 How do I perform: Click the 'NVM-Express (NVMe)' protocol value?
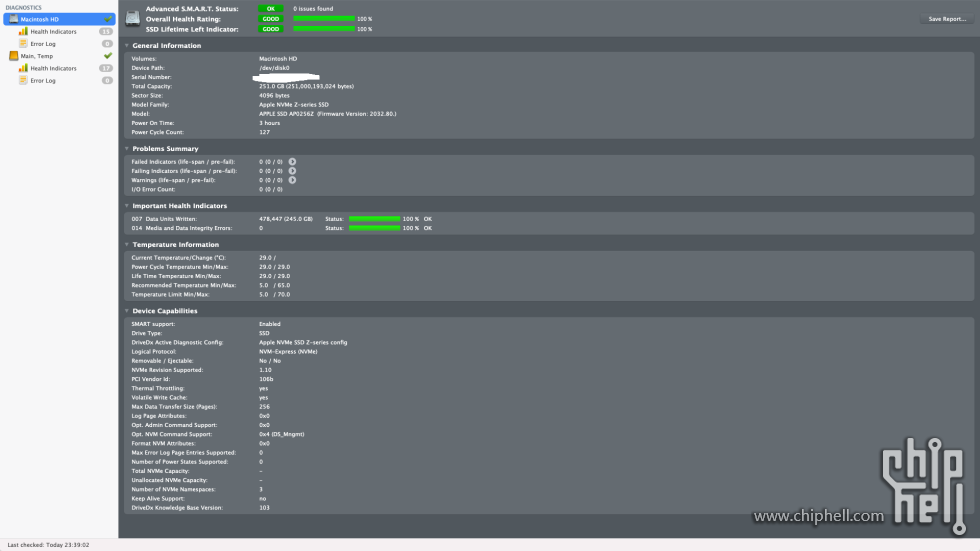tap(288, 351)
